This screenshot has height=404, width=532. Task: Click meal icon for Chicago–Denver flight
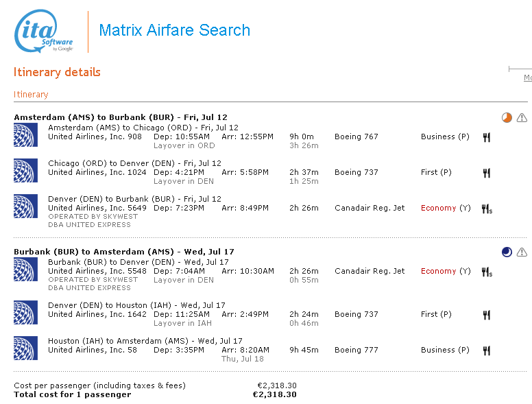(x=487, y=173)
